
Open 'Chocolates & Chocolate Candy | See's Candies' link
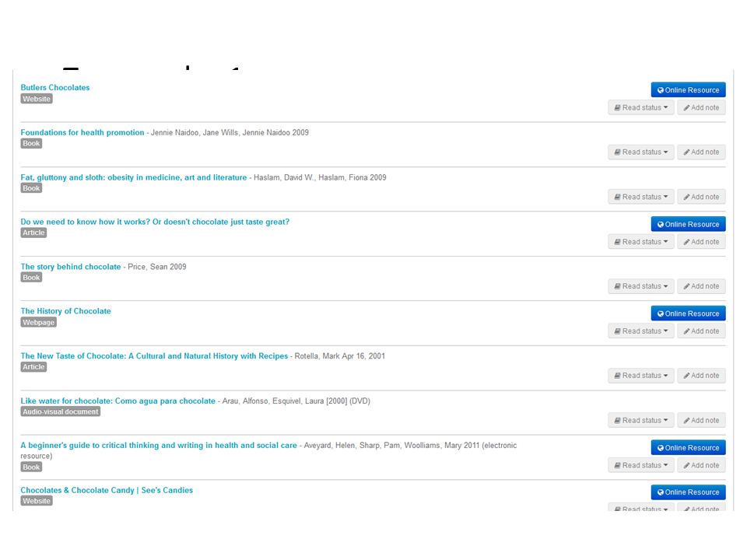tap(107, 491)
